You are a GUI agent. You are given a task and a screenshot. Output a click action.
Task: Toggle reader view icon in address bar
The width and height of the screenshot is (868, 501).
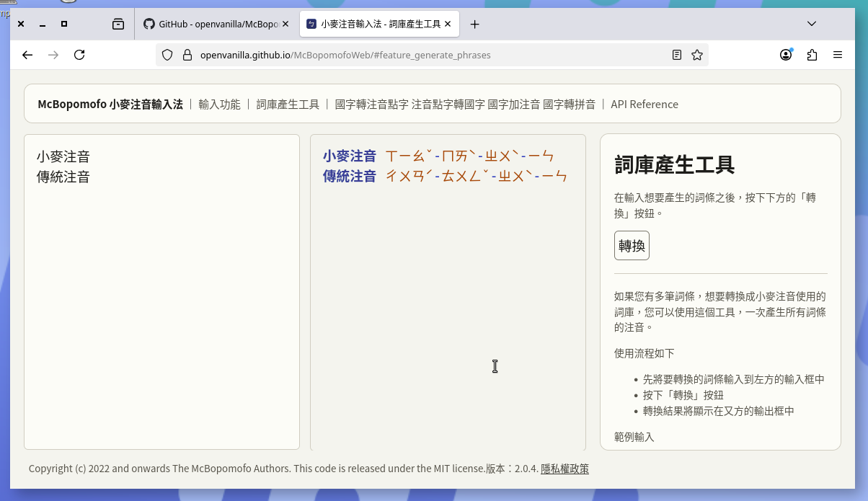(677, 55)
